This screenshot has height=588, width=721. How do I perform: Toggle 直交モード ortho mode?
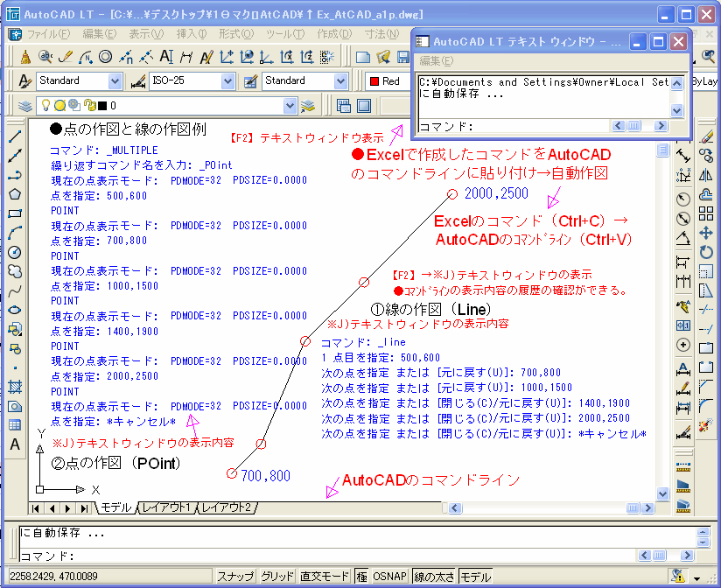coord(325,577)
